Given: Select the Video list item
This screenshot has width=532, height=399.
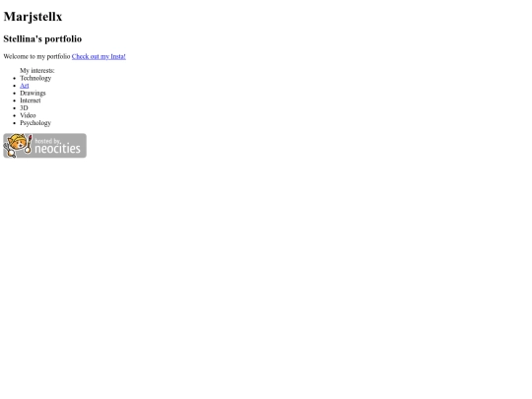Looking at the screenshot, I should (28, 115).
